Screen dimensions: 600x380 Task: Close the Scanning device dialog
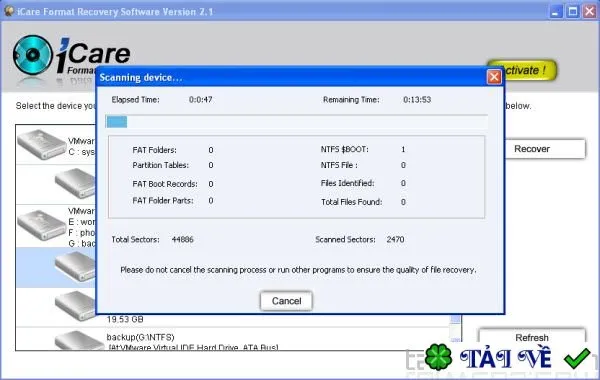(494, 77)
